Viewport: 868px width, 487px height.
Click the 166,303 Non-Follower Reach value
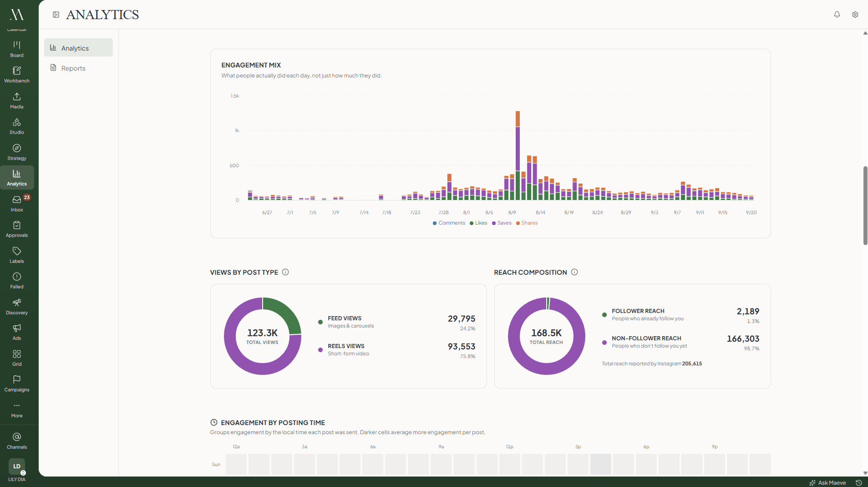(743, 338)
